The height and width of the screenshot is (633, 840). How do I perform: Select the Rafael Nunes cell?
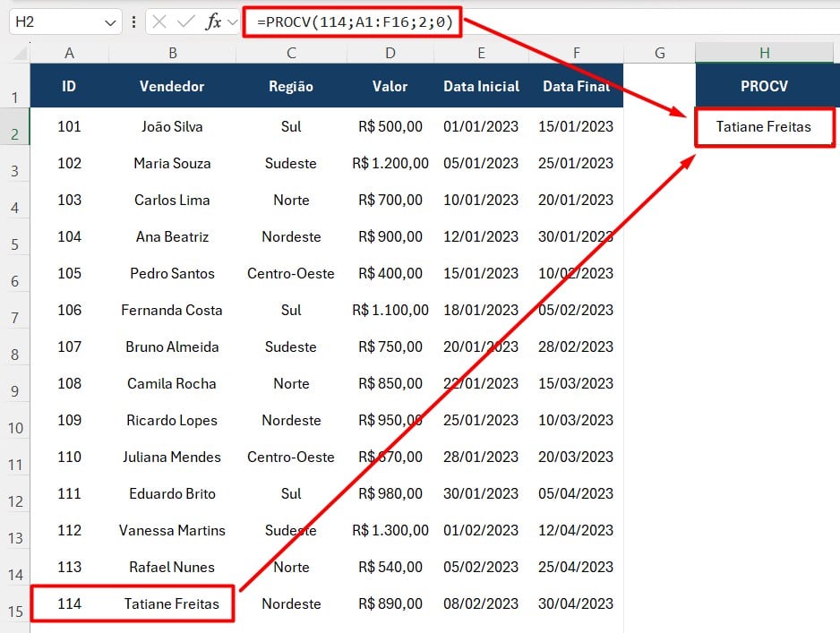172,567
